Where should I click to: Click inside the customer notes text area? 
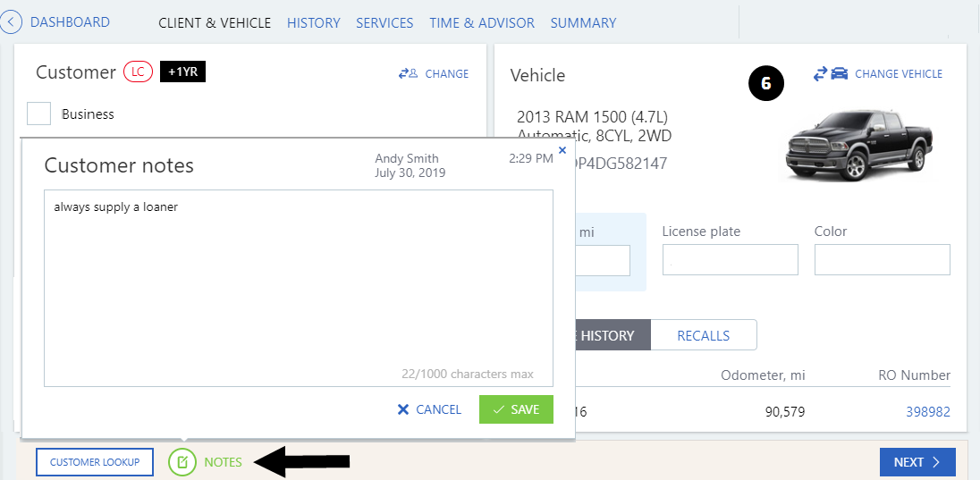coord(298,288)
